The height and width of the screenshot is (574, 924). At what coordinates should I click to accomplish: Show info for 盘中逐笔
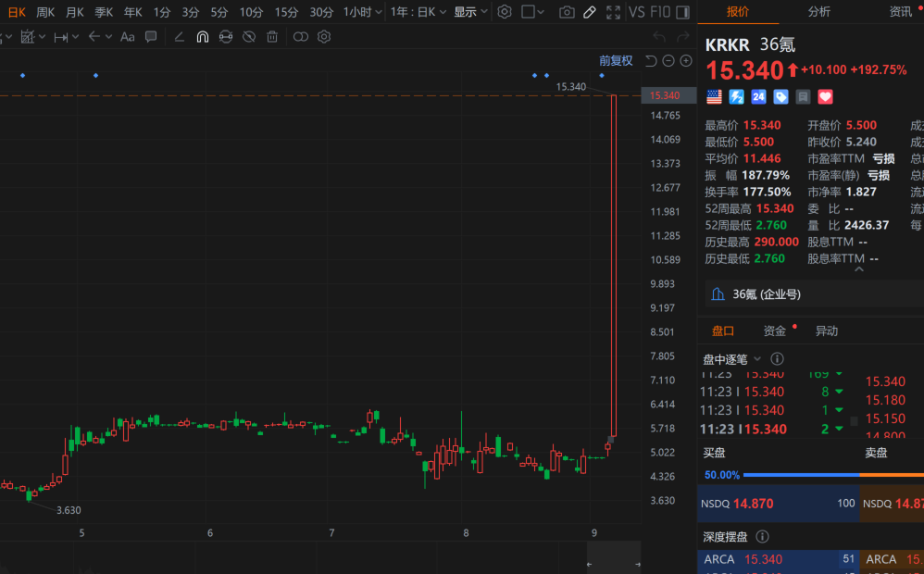point(778,358)
